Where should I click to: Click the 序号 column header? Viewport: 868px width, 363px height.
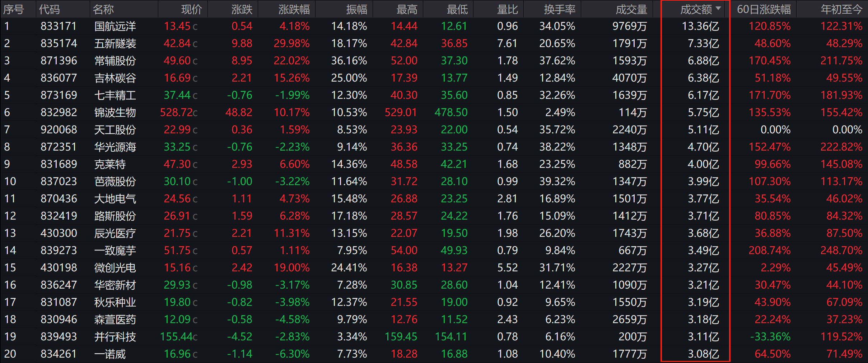pyautogui.click(x=14, y=9)
